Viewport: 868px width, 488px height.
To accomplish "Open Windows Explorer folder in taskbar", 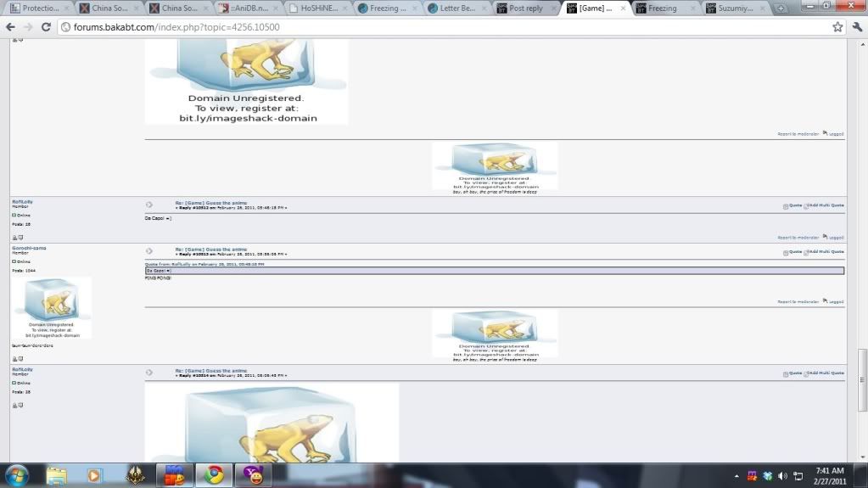I will (x=57, y=474).
